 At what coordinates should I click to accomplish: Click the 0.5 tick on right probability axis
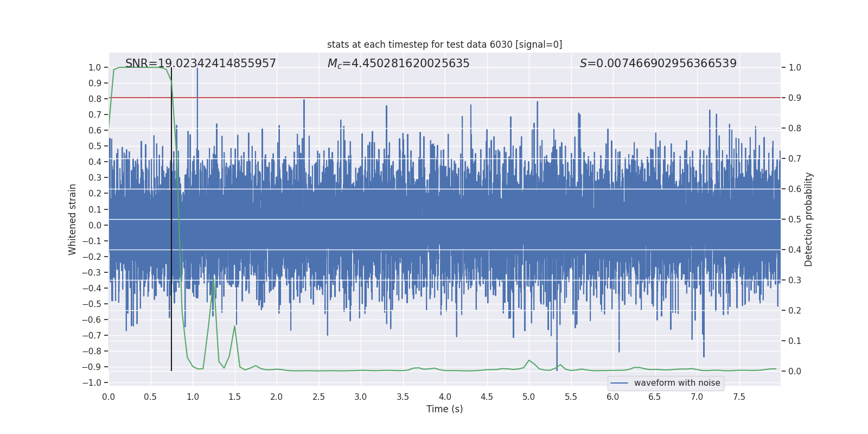795,220
